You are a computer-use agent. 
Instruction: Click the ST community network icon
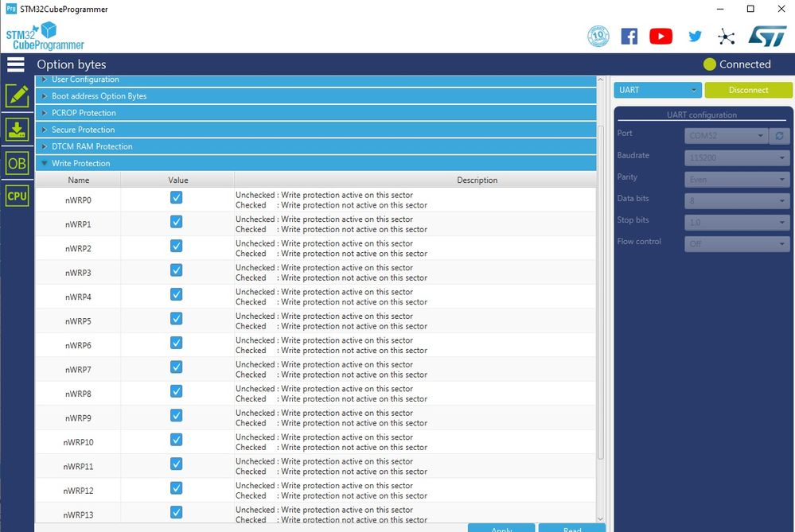pos(726,37)
